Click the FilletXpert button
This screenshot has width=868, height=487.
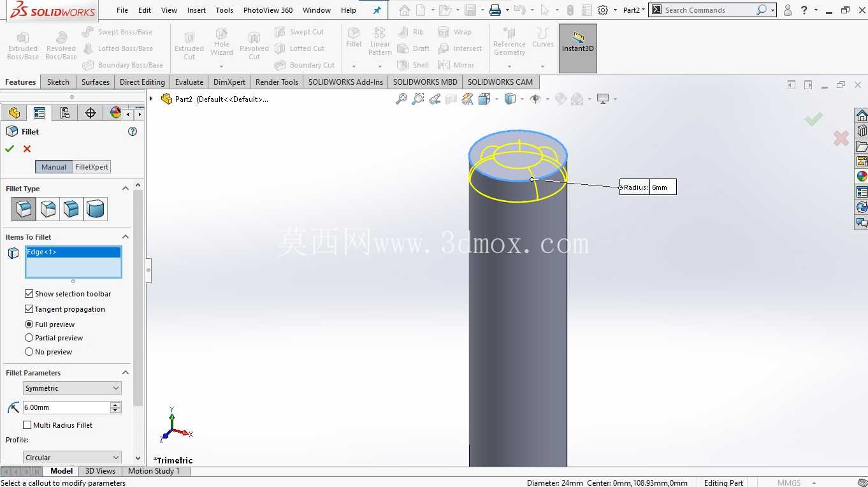tap(92, 167)
